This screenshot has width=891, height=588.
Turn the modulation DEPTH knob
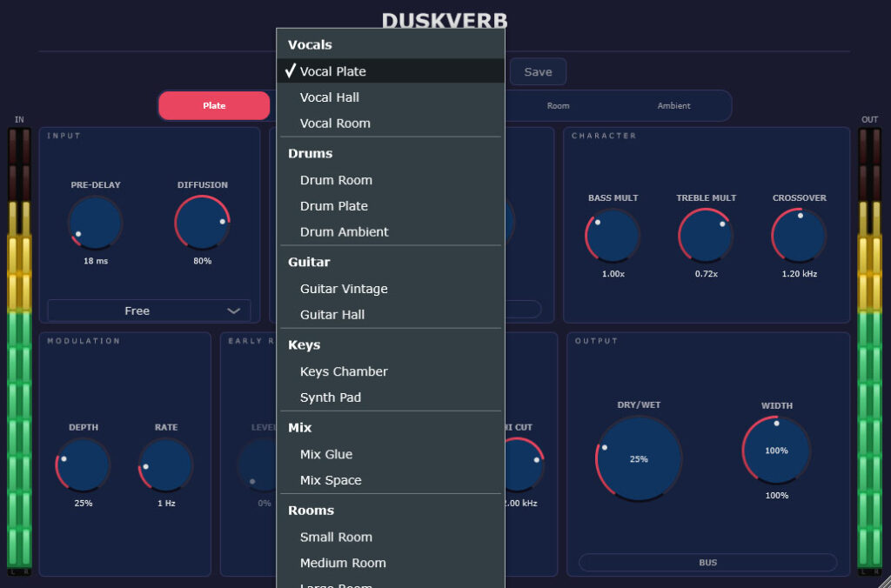click(83, 465)
